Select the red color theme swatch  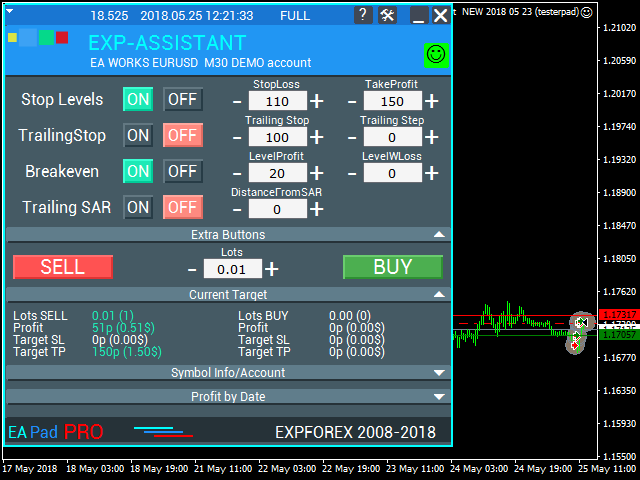tap(62, 38)
